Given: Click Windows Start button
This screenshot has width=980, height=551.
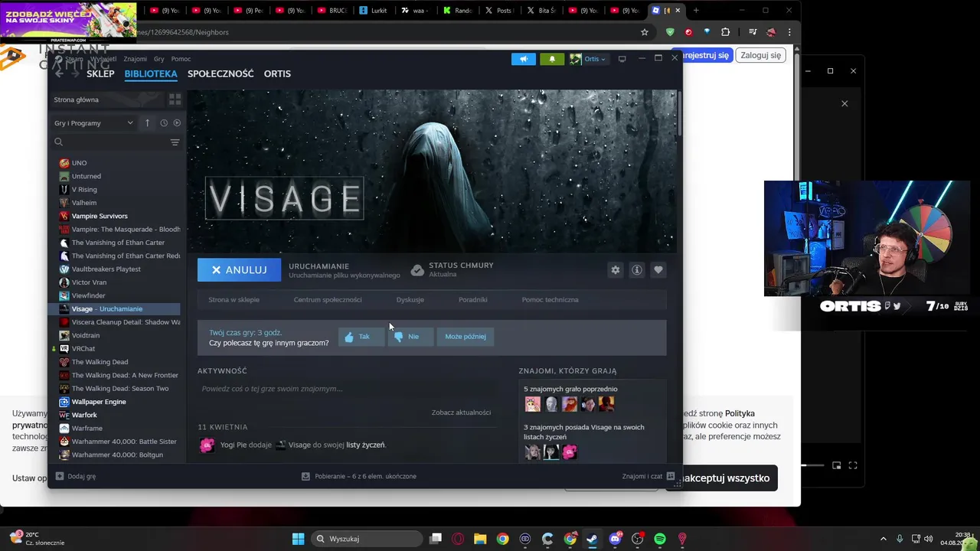Looking at the screenshot, I should click(x=298, y=539).
